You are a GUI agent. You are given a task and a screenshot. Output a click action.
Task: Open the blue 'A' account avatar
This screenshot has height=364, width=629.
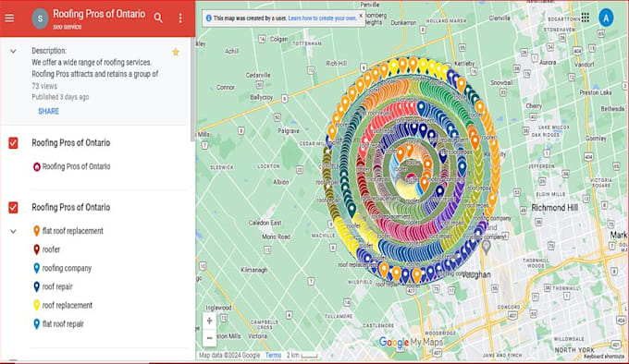606,18
